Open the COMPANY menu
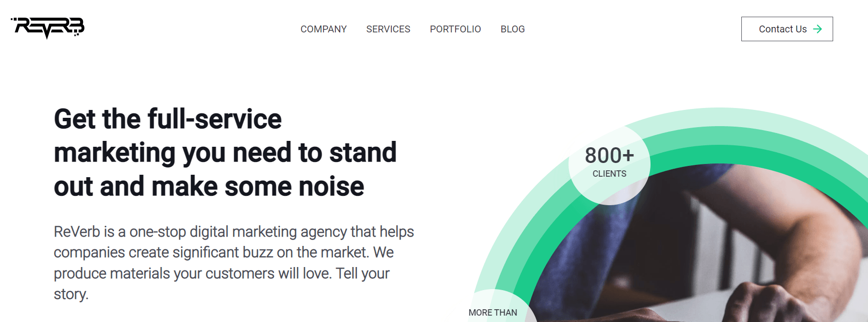868x322 pixels. point(324,29)
